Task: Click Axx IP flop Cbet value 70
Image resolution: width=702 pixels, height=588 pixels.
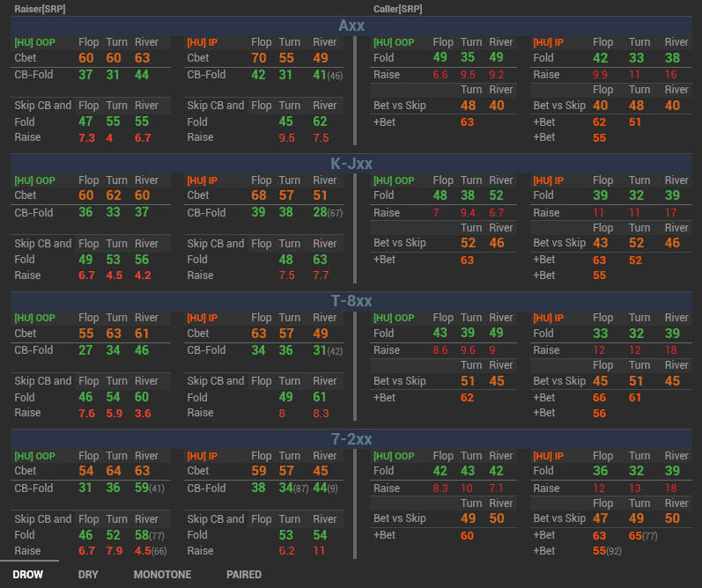Action: point(259,58)
